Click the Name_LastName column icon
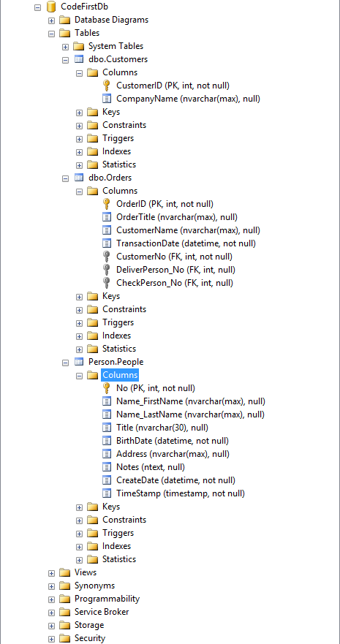The height and width of the screenshot is (644, 340). [106, 414]
